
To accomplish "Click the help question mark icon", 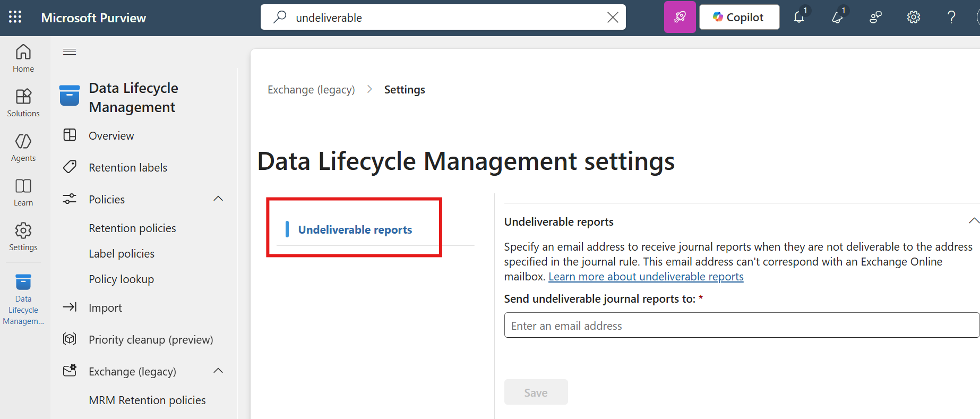I will 951,18.
